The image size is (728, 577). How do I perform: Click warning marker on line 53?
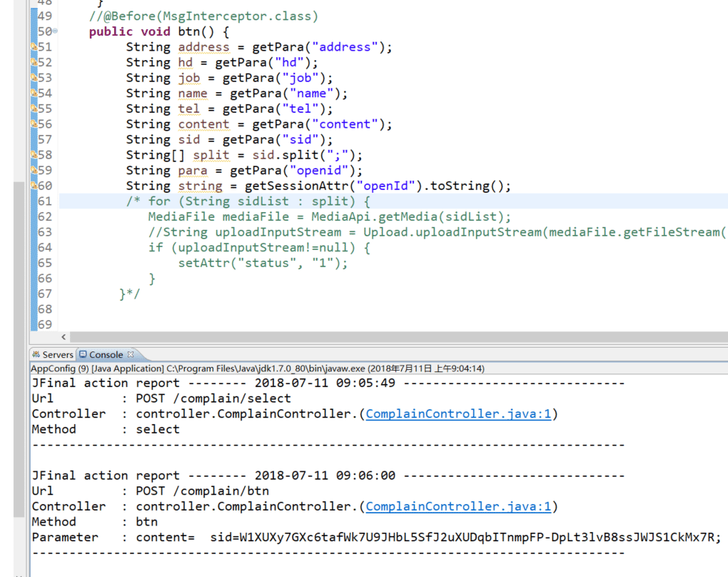pyautogui.click(x=34, y=77)
